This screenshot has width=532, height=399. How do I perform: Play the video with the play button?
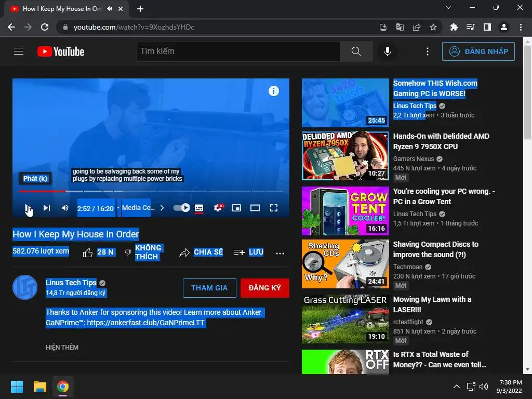(x=28, y=208)
